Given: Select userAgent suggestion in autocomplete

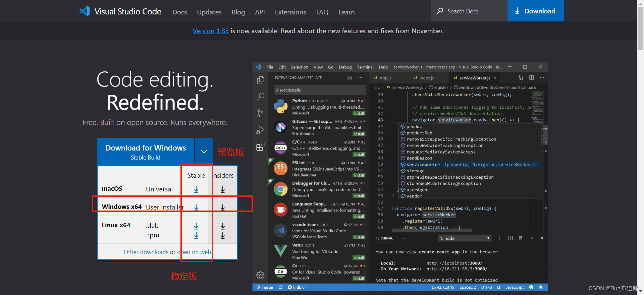Looking at the screenshot, I should pos(470,190).
